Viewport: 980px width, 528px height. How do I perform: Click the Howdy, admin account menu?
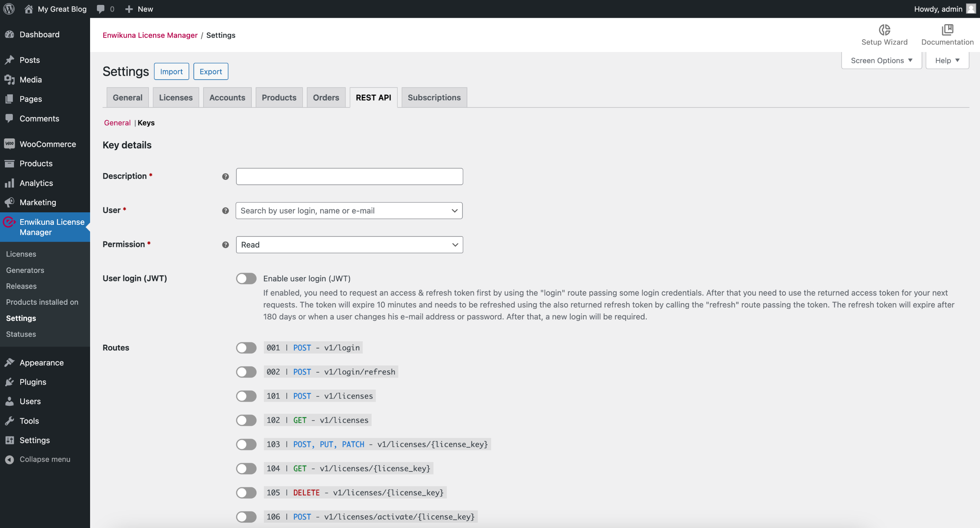click(x=944, y=9)
